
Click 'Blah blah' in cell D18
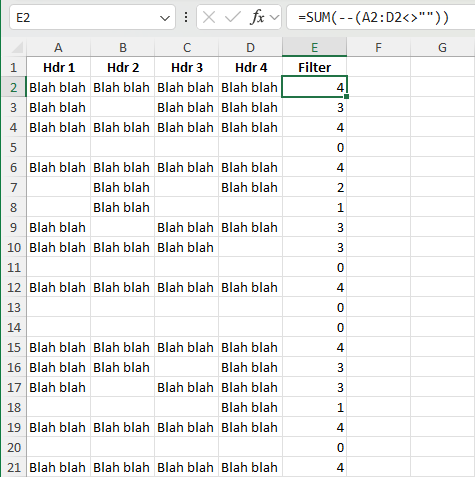point(249,407)
